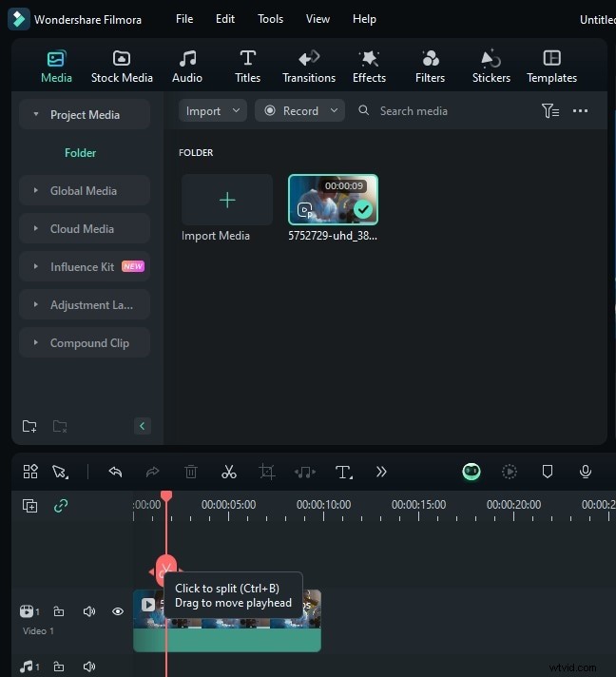Image resolution: width=616 pixels, height=677 pixels.
Task: Open the green AI copilot robot icon
Action: click(472, 472)
